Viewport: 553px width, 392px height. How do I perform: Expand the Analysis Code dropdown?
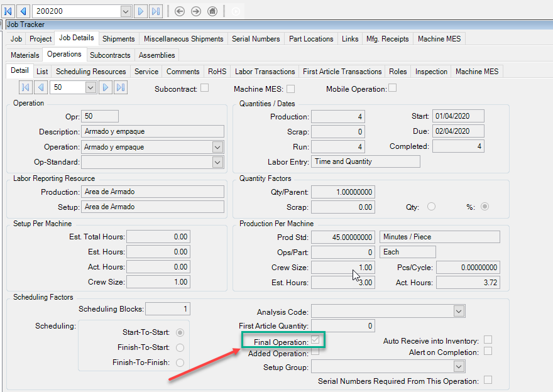pyautogui.click(x=459, y=311)
